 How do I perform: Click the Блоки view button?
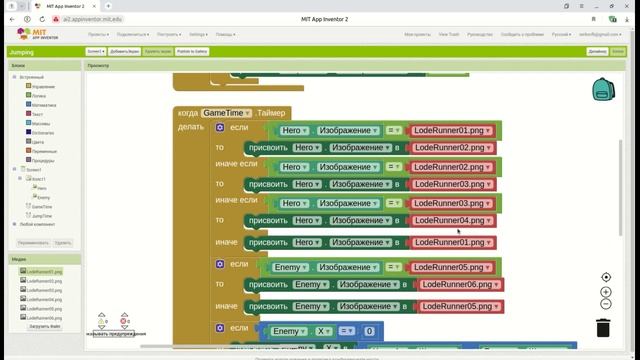(618, 51)
